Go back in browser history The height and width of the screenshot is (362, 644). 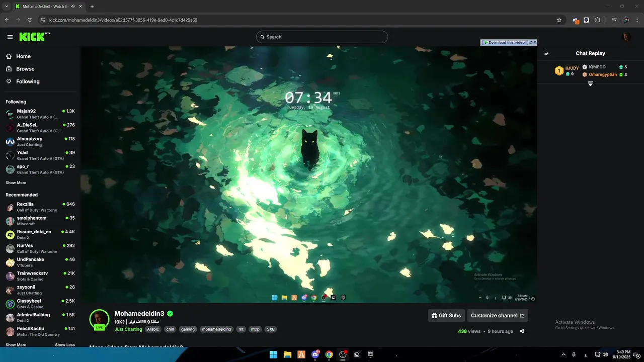point(7,20)
